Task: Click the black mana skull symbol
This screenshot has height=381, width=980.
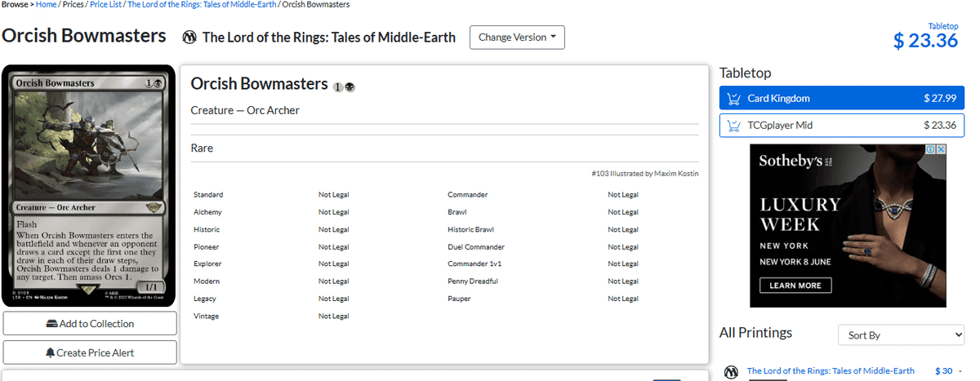Action: (x=350, y=86)
